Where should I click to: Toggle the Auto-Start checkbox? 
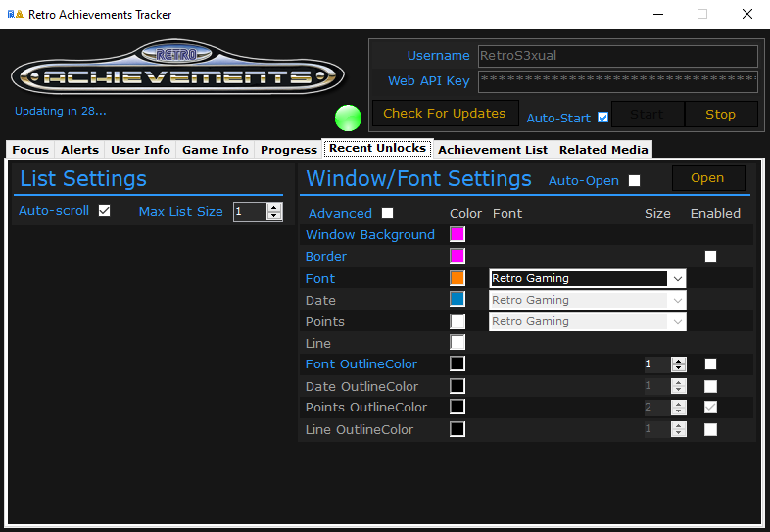[603, 118]
